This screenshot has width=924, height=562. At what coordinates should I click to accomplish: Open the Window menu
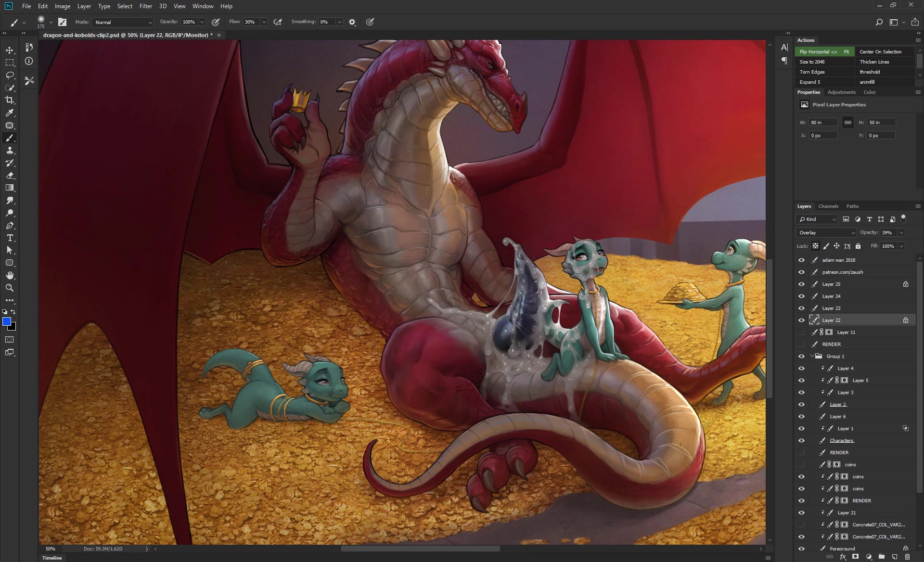click(x=203, y=6)
